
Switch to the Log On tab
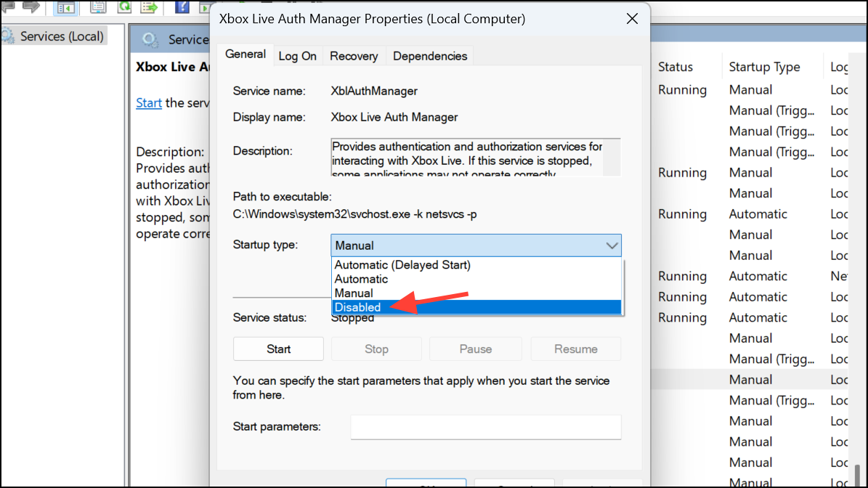[297, 57]
